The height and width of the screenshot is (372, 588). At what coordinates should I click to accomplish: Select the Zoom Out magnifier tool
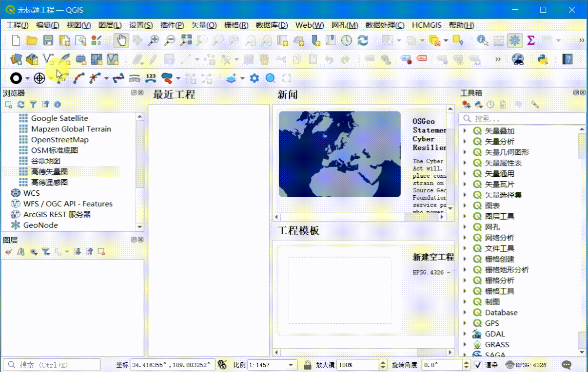169,40
